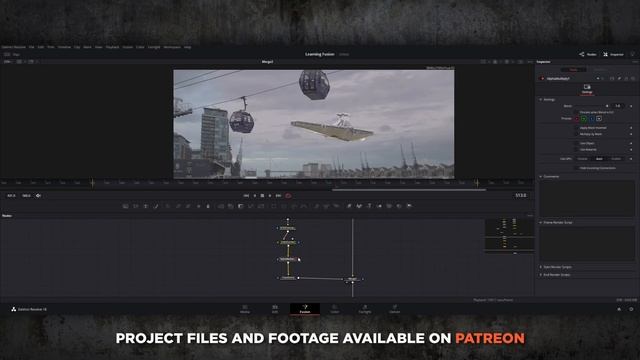Add a BSpline mask from toolbar
This screenshot has width=640, height=360.
coord(304,206)
